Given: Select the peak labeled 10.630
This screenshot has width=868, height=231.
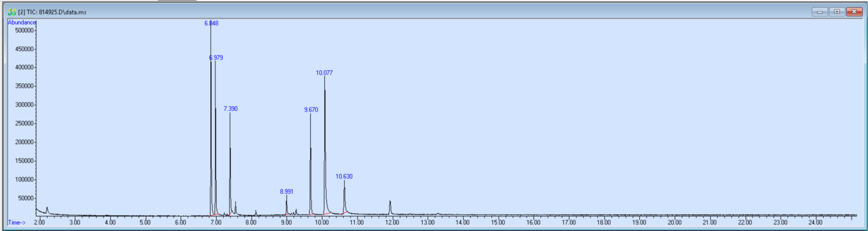Looking at the screenshot, I should tap(344, 176).
